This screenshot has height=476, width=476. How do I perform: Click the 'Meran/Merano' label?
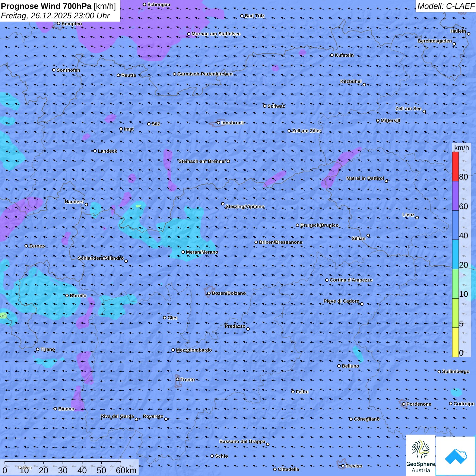[x=202, y=252]
